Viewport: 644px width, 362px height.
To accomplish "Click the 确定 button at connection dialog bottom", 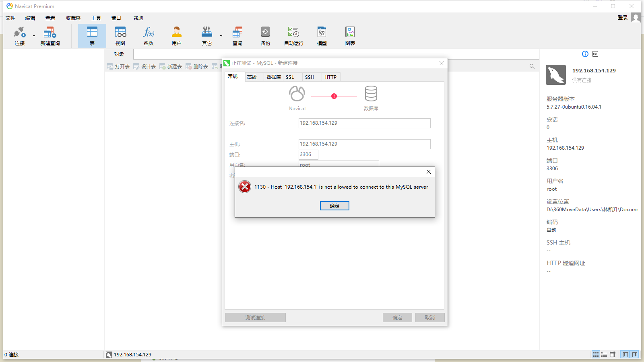I will click(x=397, y=318).
